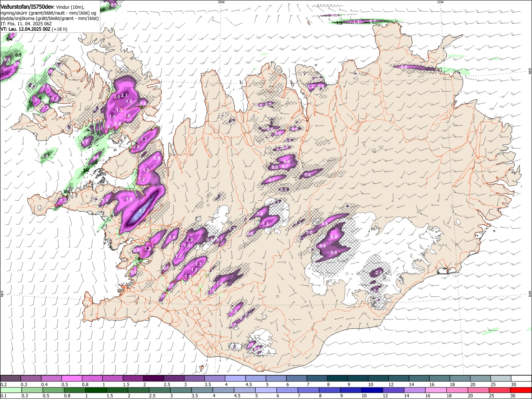Select the darkest green swatch labeled 1 in lower legend
532x399 pixels.
click(96, 390)
